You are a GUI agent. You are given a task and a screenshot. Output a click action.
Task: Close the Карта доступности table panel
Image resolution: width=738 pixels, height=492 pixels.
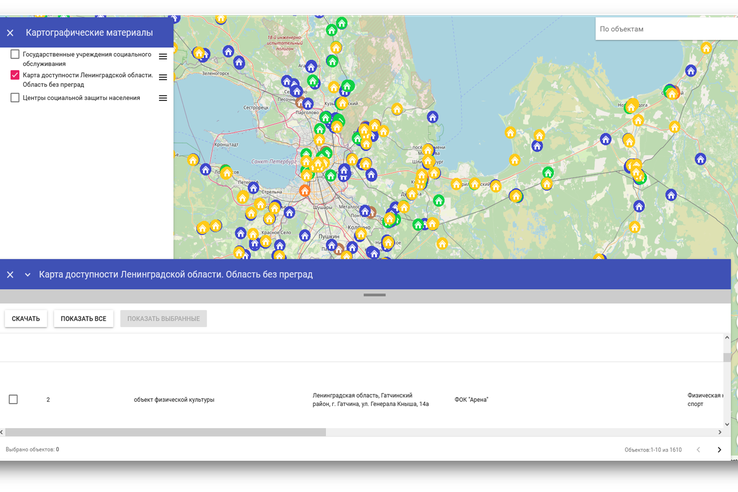(x=10, y=274)
